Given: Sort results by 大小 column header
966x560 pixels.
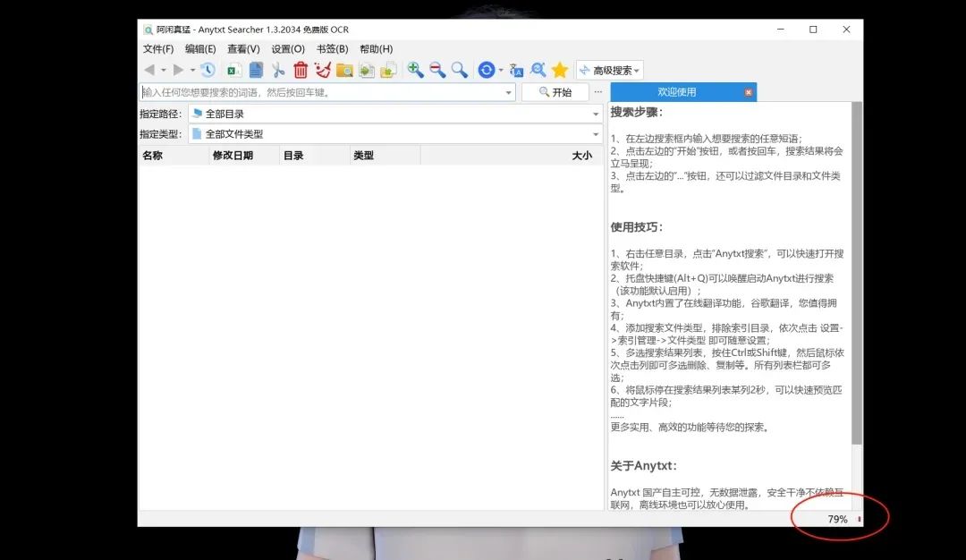Looking at the screenshot, I should [x=512, y=156].
